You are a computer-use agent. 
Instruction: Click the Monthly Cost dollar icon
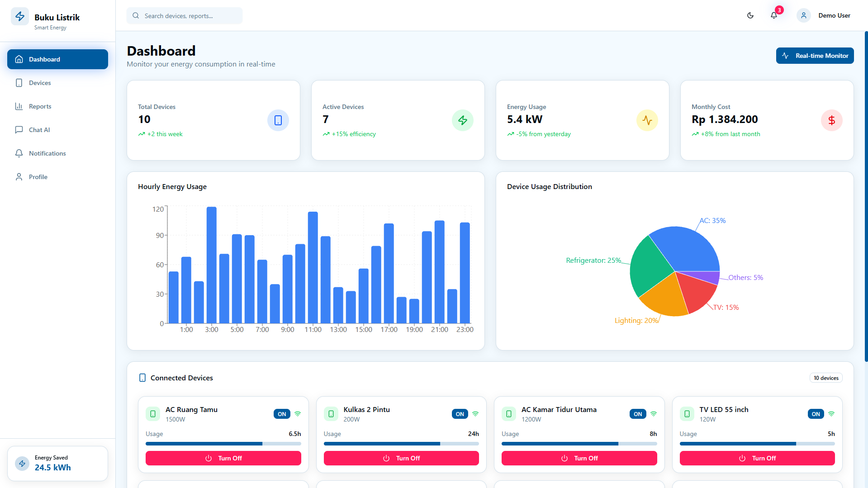pyautogui.click(x=832, y=120)
